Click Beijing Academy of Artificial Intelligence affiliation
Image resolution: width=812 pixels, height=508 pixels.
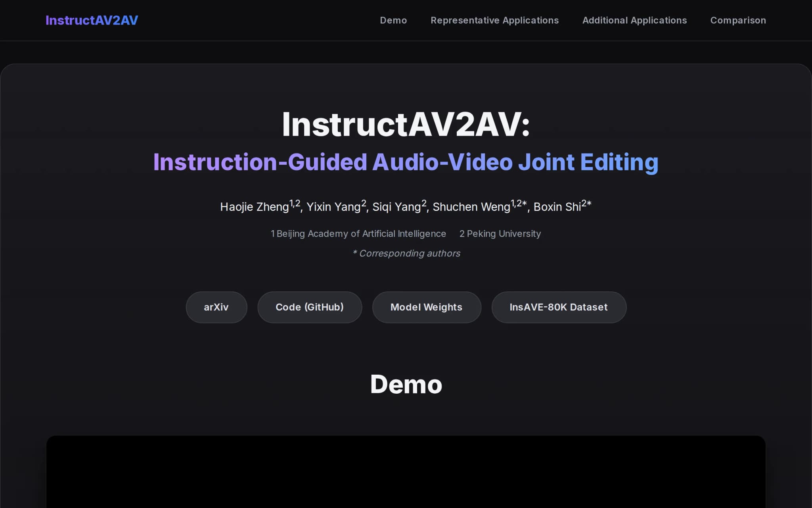pyautogui.click(x=358, y=234)
